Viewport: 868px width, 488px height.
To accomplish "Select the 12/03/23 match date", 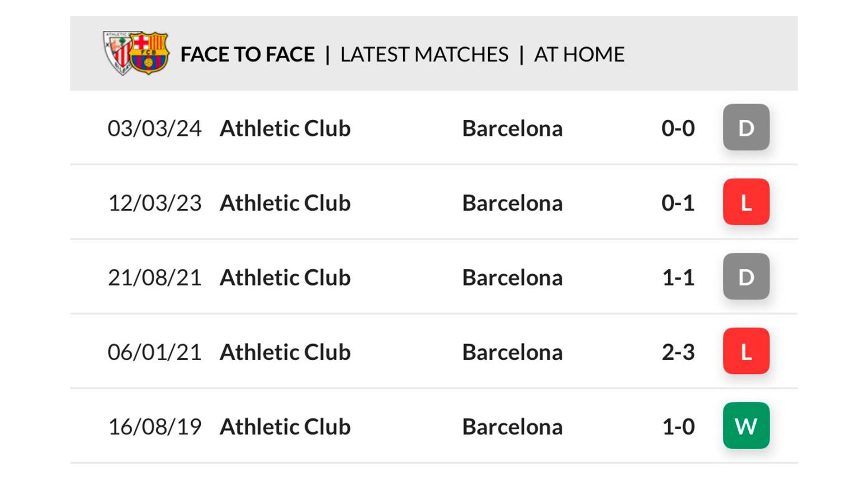I will pyautogui.click(x=155, y=203).
